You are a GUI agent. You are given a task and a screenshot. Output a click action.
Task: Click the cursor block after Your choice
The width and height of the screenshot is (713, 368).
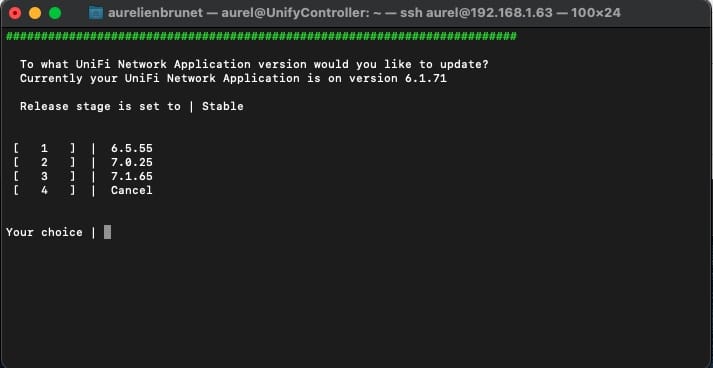(107, 232)
